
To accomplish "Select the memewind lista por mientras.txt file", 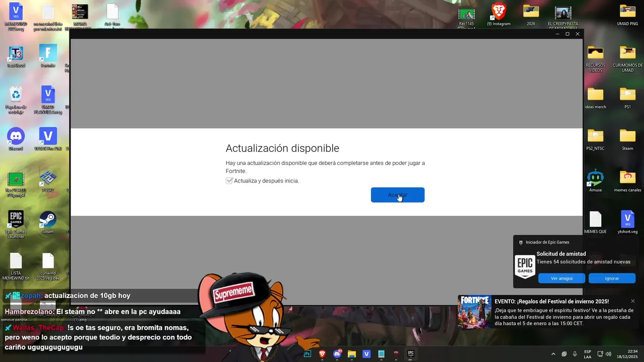I will [x=48, y=17].
